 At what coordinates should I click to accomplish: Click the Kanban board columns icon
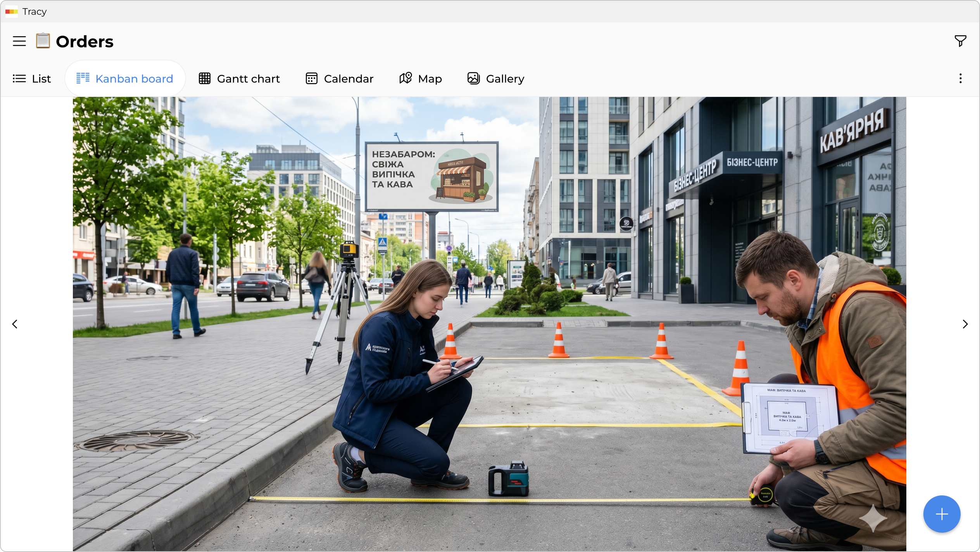[83, 79]
